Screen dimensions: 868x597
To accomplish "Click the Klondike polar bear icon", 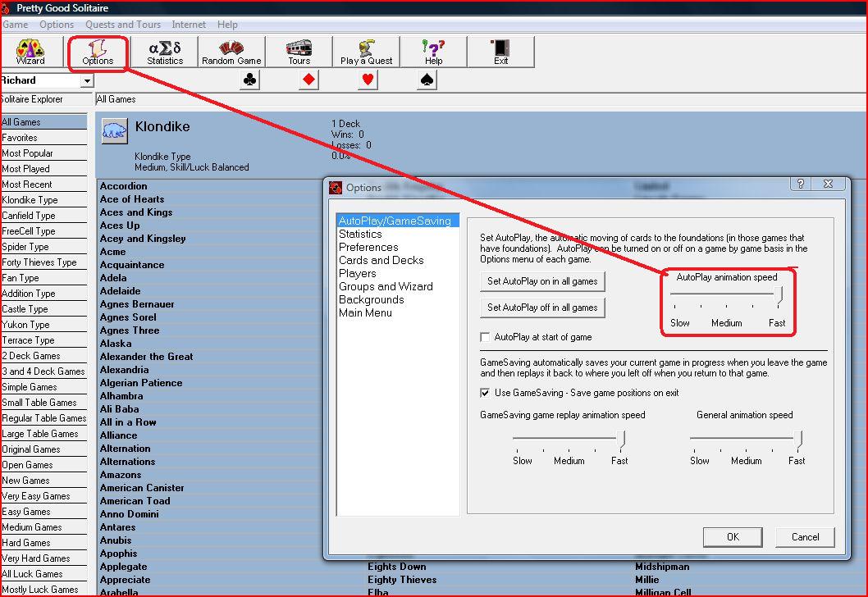I will pyautogui.click(x=115, y=130).
